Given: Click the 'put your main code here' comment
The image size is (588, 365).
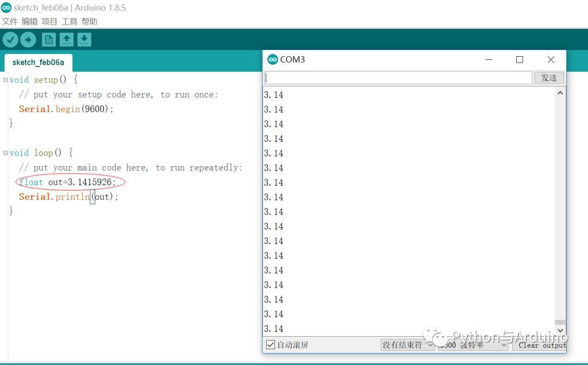Looking at the screenshot, I should (x=131, y=168).
